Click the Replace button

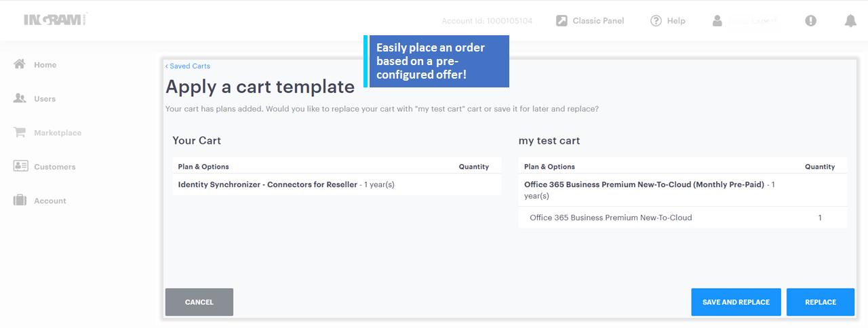click(x=820, y=302)
